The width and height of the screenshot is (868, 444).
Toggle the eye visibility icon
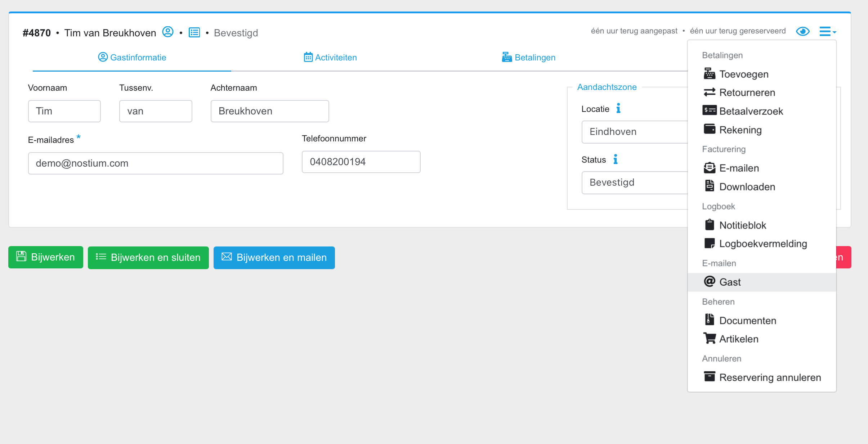pyautogui.click(x=802, y=31)
